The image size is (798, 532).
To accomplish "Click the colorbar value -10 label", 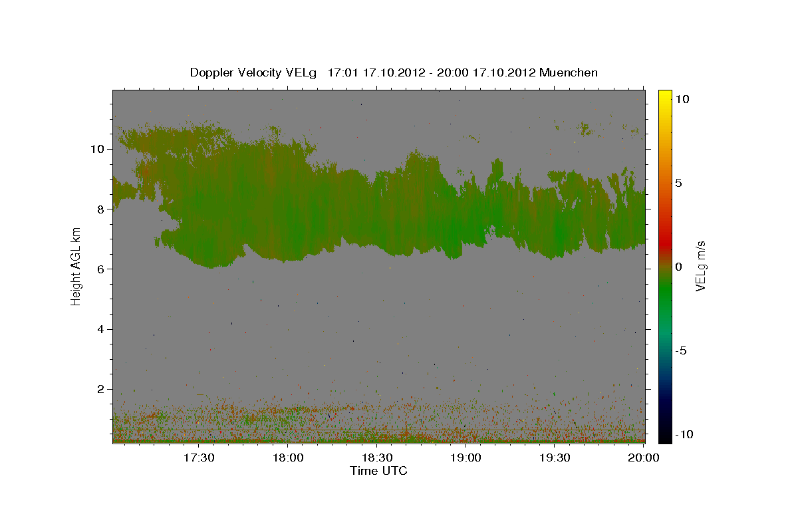I will [684, 434].
